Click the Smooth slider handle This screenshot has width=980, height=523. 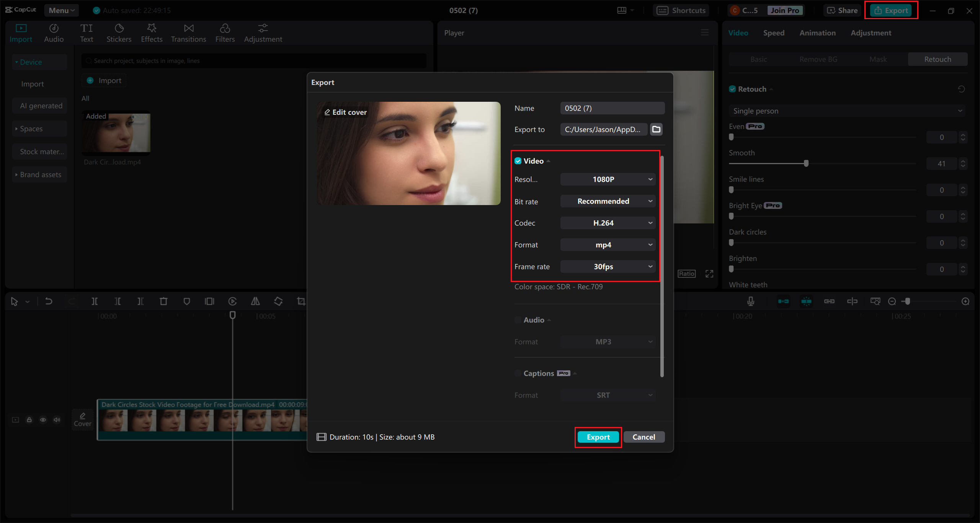(x=806, y=163)
